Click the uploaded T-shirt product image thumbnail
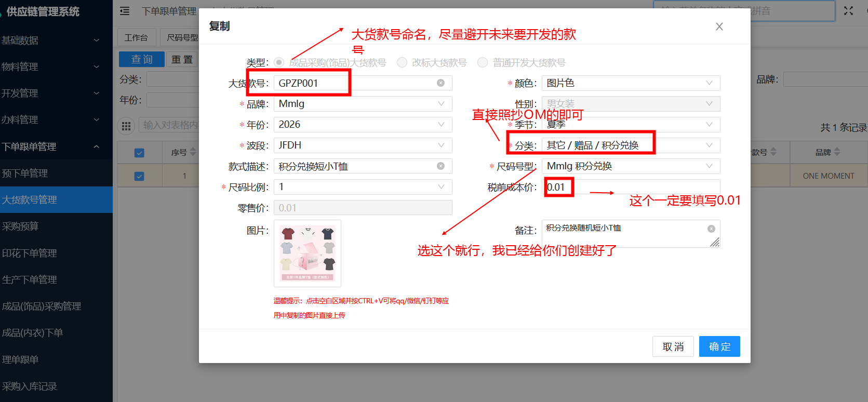868x402 pixels. click(308, 253)
